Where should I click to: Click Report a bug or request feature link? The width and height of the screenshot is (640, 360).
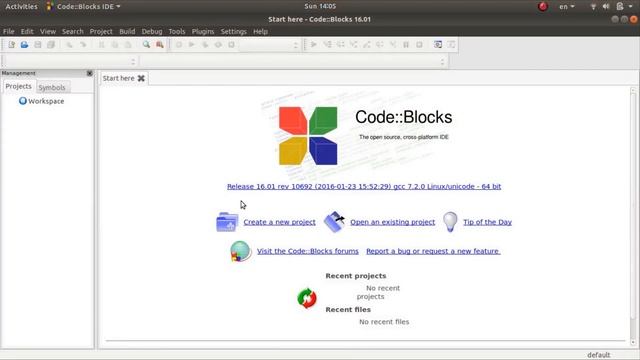pos(433,251)
